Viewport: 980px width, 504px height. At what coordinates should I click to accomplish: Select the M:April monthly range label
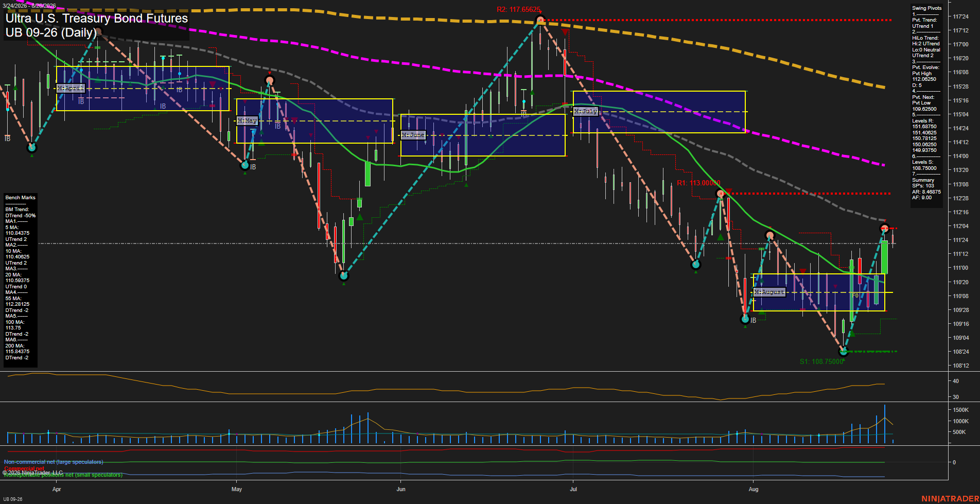(x=71, y=89)
